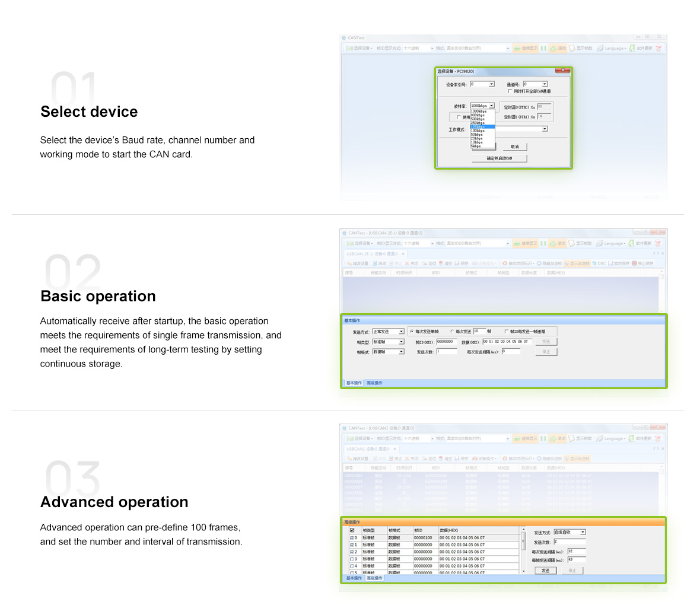
Task: Expand the working mode (工作模式) dropdown
Action: pos(545,129)
